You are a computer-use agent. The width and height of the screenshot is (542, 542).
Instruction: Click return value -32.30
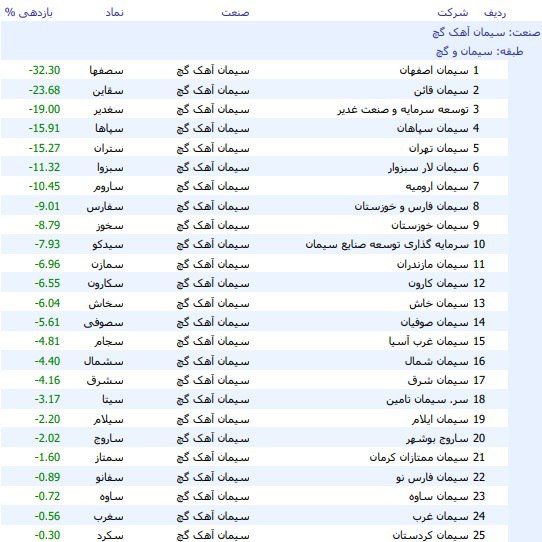tap(45, 71)
